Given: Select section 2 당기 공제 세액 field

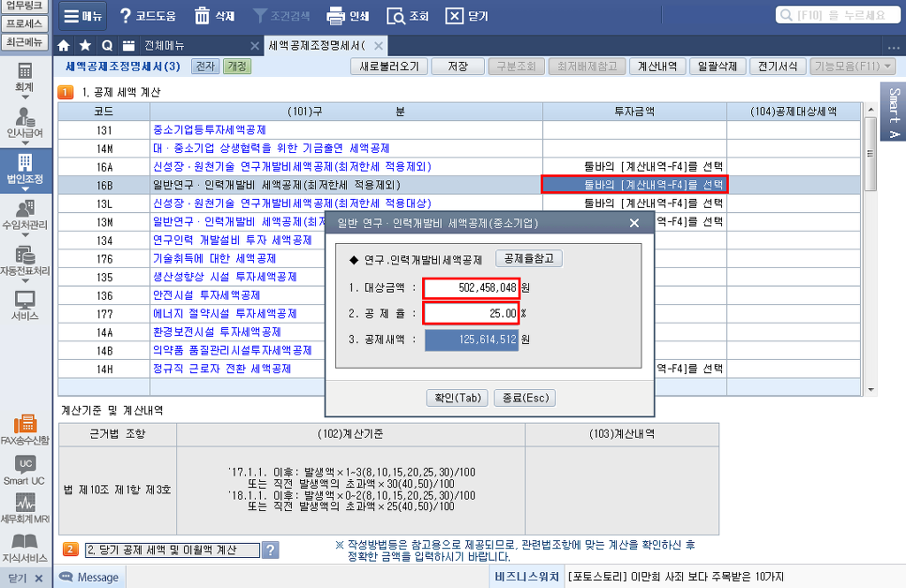Looking at the screenshot, I should click(173, 550).
